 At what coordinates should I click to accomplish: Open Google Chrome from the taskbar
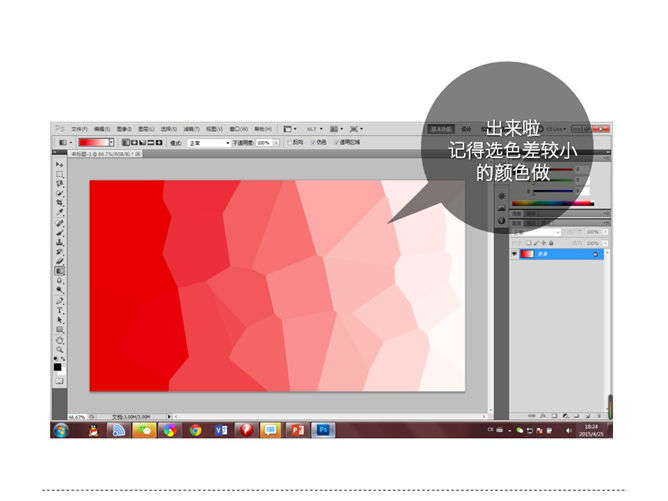pyautogui.click(x=196, y=430)
